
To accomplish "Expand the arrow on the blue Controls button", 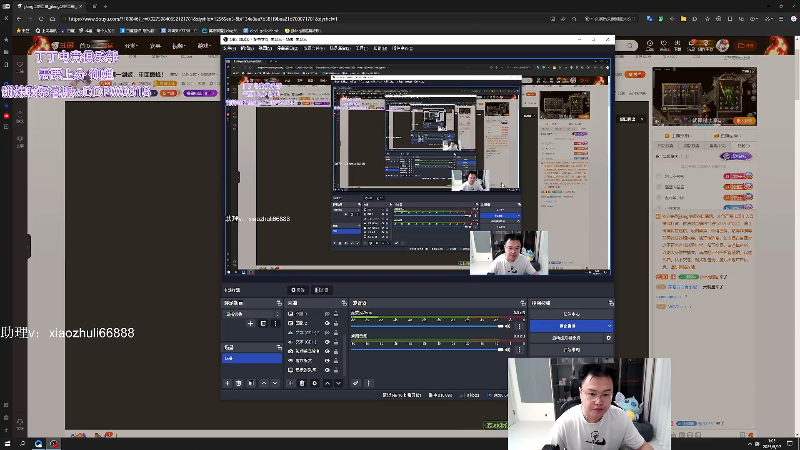I will (609, 326).
